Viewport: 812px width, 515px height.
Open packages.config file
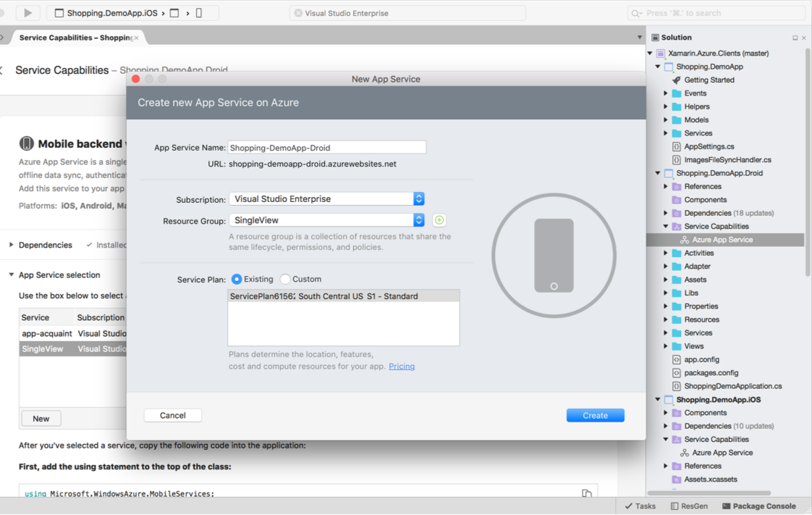[711, 373]
